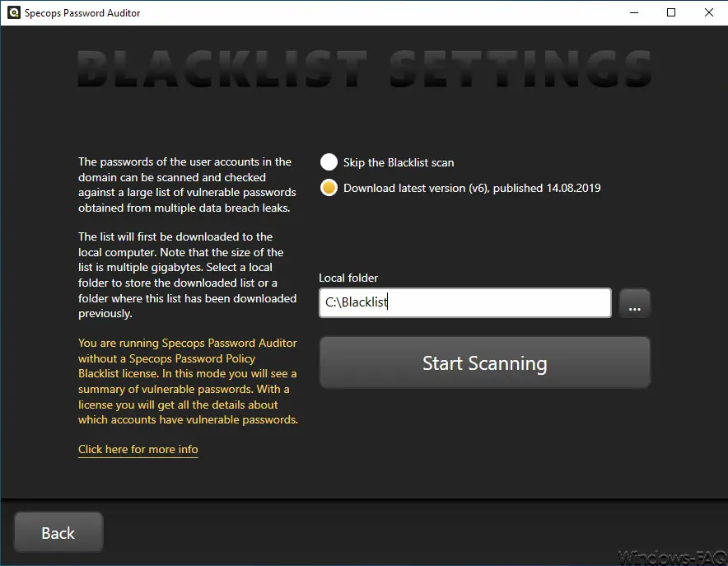Click into the Local folder path field

click(x=464, y=302)
